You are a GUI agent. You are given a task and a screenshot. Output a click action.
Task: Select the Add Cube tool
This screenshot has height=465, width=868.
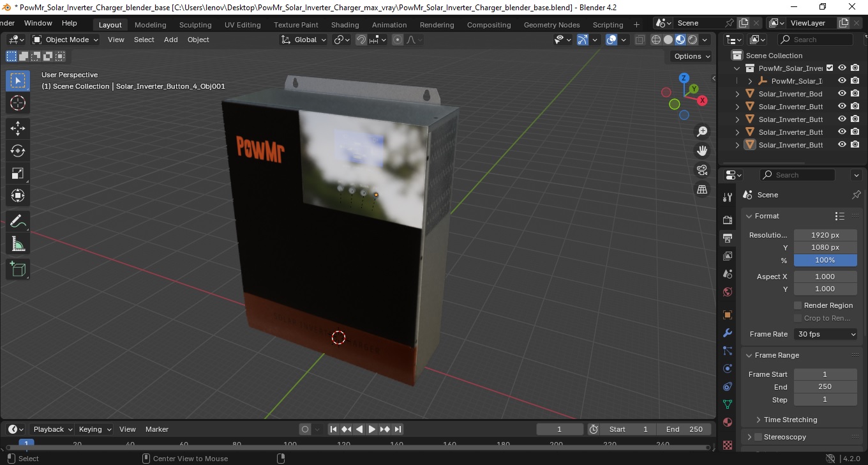(x=18, y=269)
